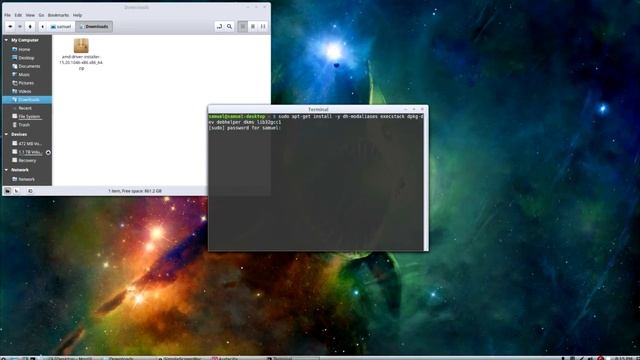The height and width of the screenshot is (360, 640).
Task: Click the Downloads window title bar
Action: pos(136,7)
